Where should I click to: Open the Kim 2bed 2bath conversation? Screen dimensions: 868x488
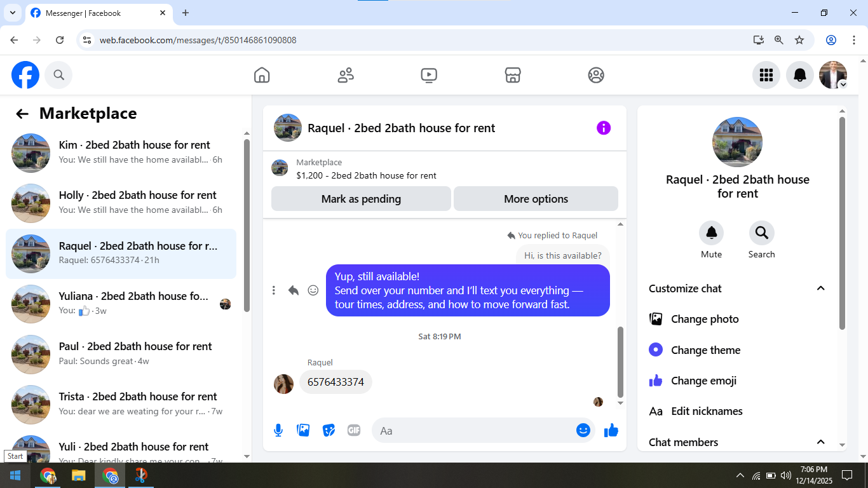[x=121, y=153]
